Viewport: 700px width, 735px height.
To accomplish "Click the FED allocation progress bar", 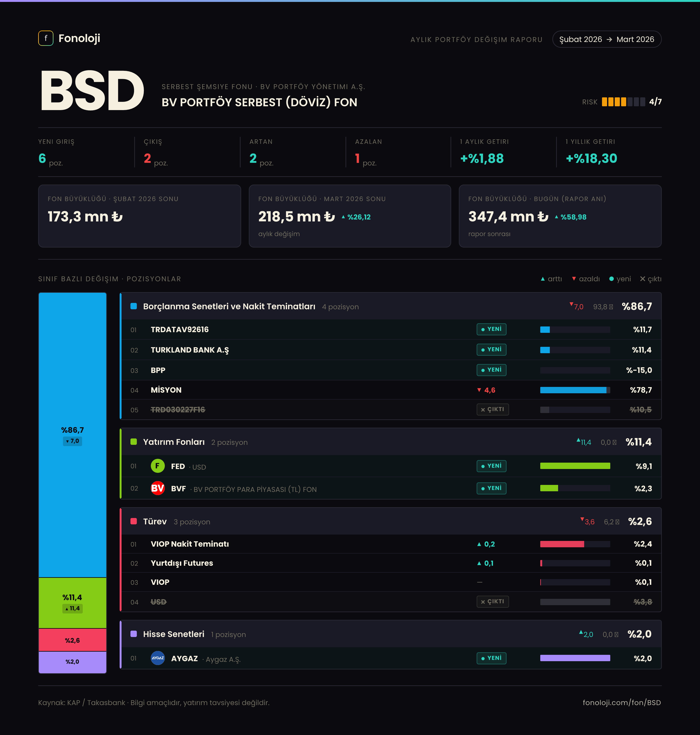I will pyautogui.click(x=575, y=466).
